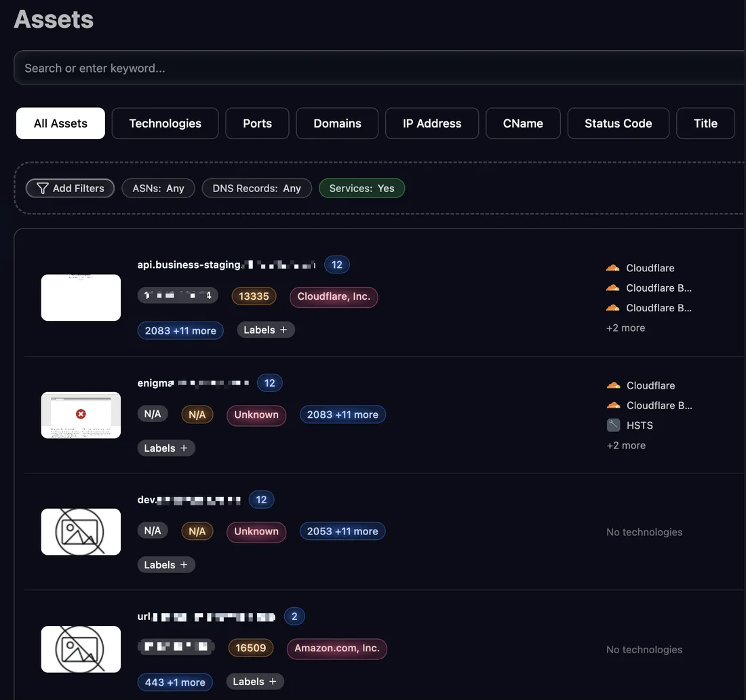Click the orange N/A ASN badge for dev.
The height and width of the screenshot is (700, 746).
(x=197, y=531)
